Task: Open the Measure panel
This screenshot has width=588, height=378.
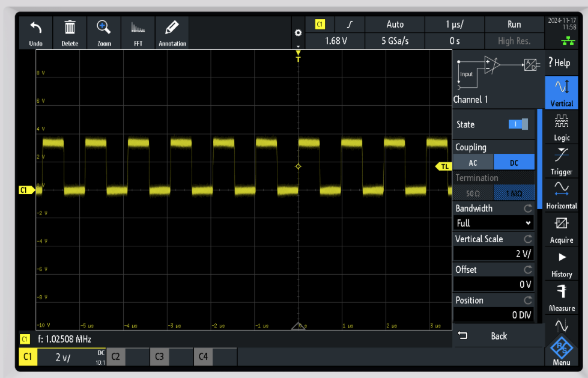Action: point(561,299)
